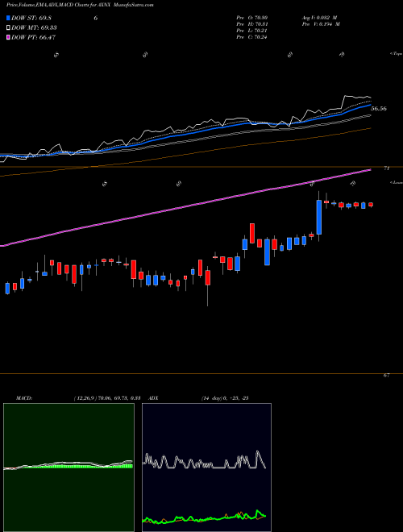This screenshot has width=403, height=532.
Task: Click the chart title mentioning MunafaSutra.com
Action: tap(80, 6)
